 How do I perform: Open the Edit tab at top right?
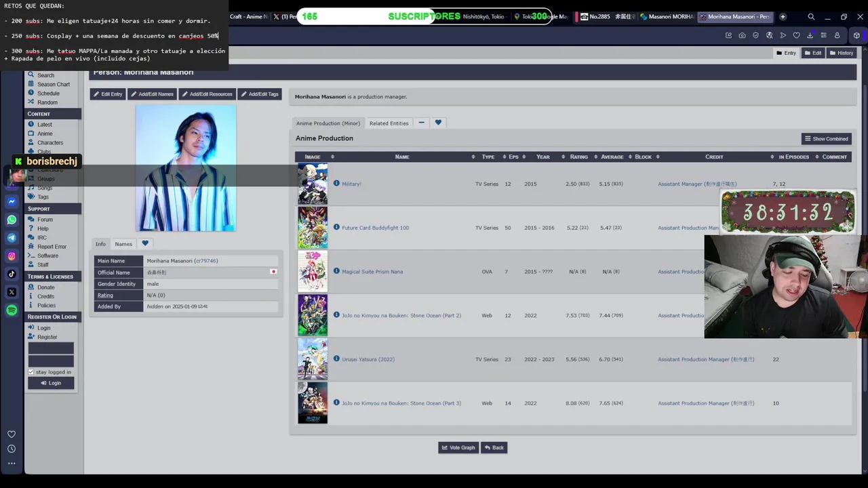tap(813, 53)
